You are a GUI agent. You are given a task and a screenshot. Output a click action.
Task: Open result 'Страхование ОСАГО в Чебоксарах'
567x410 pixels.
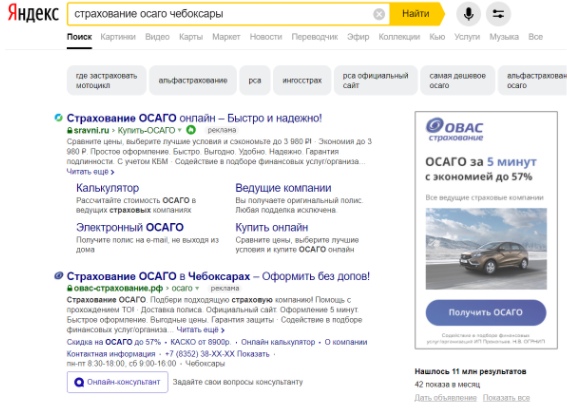click(218, 276)
